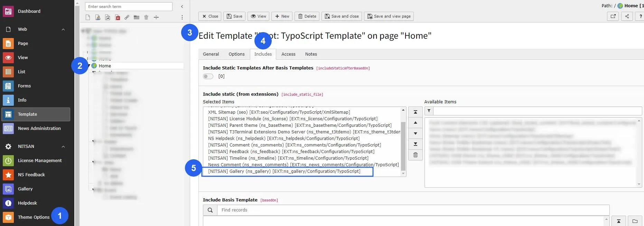The height and width of the screenshot is (226, 644).
Task: Move selected item down one position
Action: 416,133
